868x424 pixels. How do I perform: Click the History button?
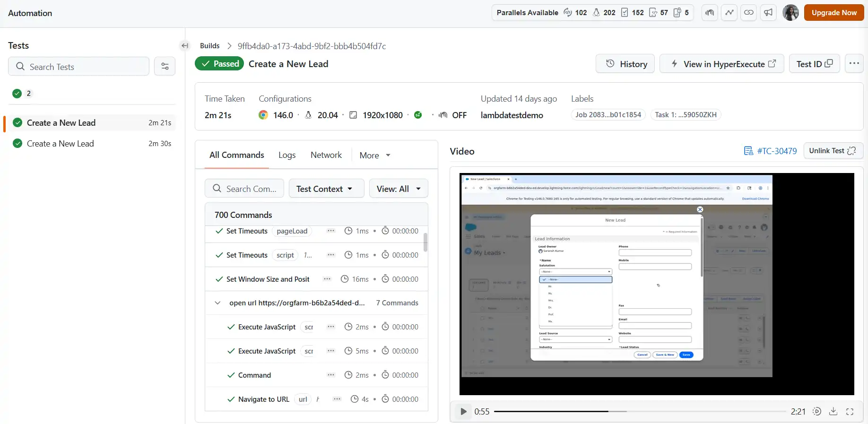(625, 63)
